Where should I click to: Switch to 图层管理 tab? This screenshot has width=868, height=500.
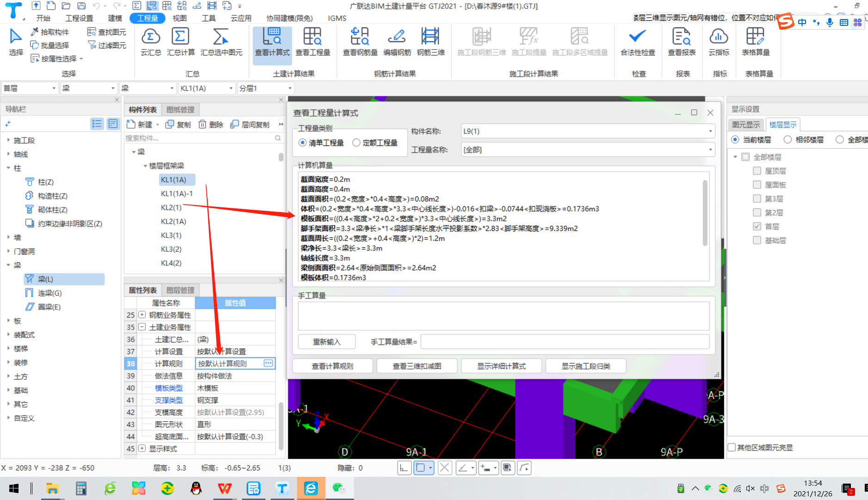(x=180, y=290)
